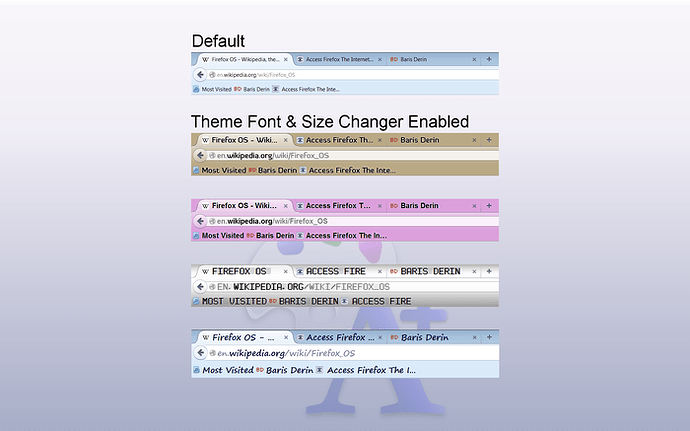Open BARIS DERIN bookmark in gray uppercase-font toolbar
690x431 pixels.
point(304,302)
